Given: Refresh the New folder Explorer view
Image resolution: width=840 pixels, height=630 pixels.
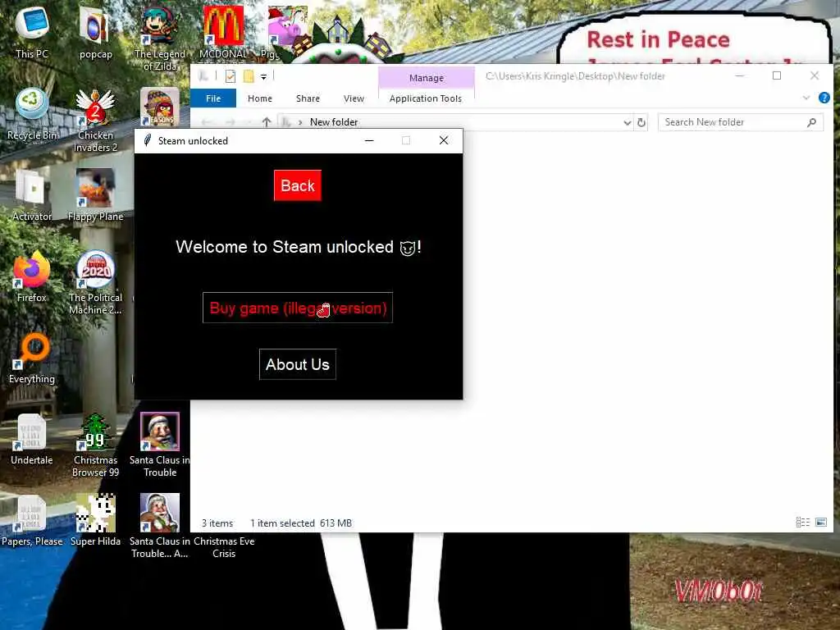Looking at the screenshot, I should coord(641,122).
